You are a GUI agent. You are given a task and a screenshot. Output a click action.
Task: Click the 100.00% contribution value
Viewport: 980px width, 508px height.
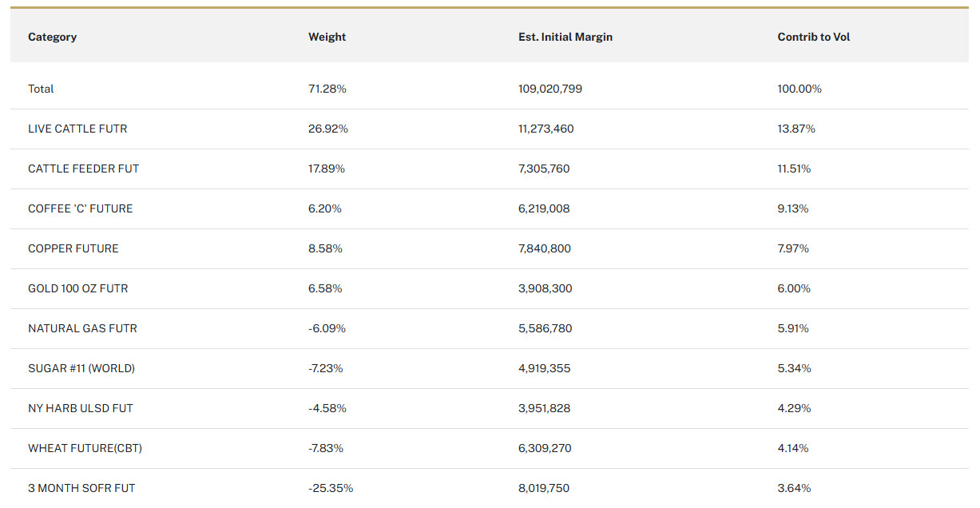(x=799, y=89)
